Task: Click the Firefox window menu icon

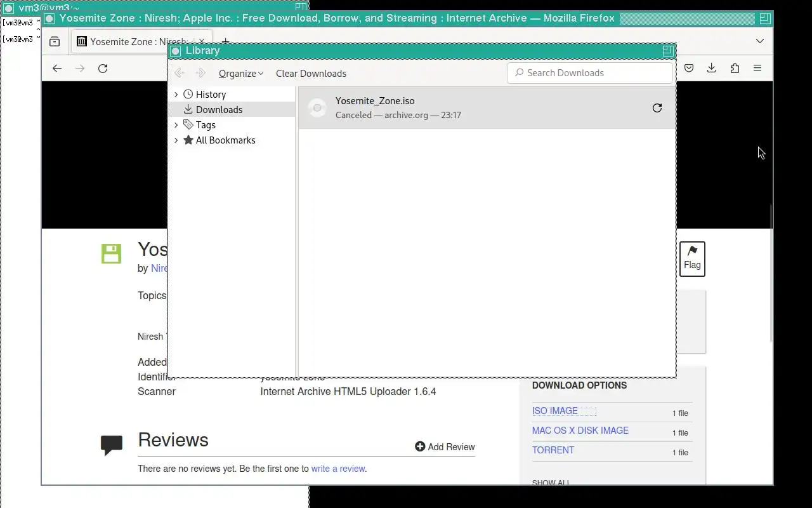Action: click(49, 18)
